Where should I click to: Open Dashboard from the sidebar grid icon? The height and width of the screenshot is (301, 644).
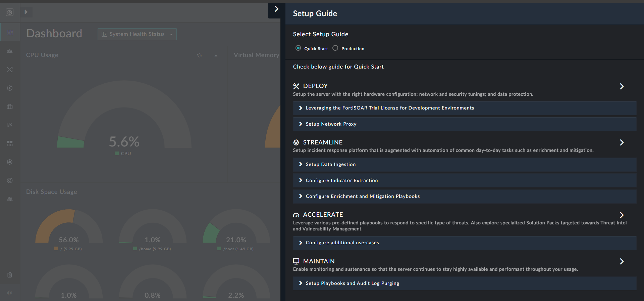click(x=10, y=32)
